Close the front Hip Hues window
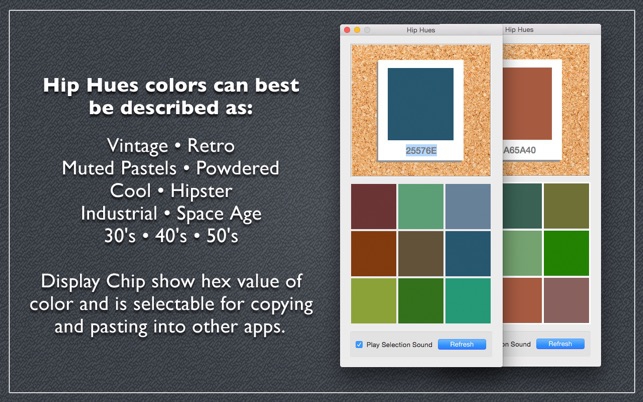643x402 pixels. click(347, 30)
